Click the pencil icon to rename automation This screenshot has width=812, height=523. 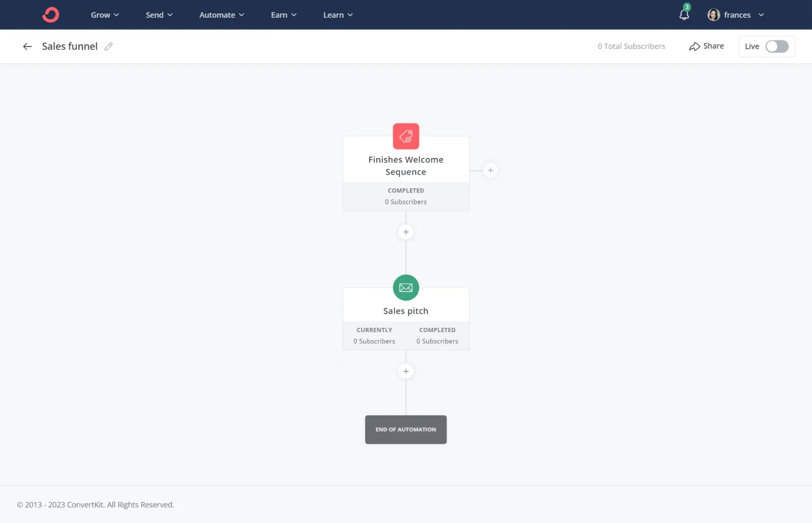(x=109, y=47)
